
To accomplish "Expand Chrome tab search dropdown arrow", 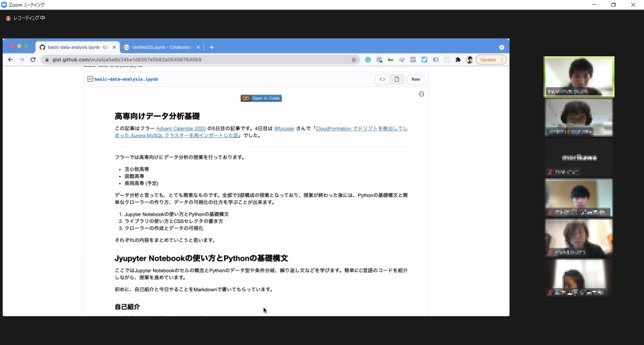I will 502,48.
